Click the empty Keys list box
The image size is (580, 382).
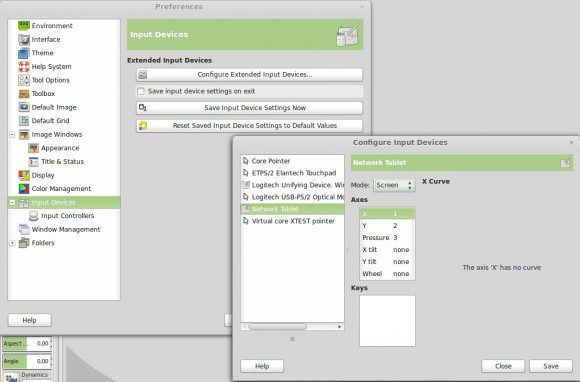[x=387, y=321]
